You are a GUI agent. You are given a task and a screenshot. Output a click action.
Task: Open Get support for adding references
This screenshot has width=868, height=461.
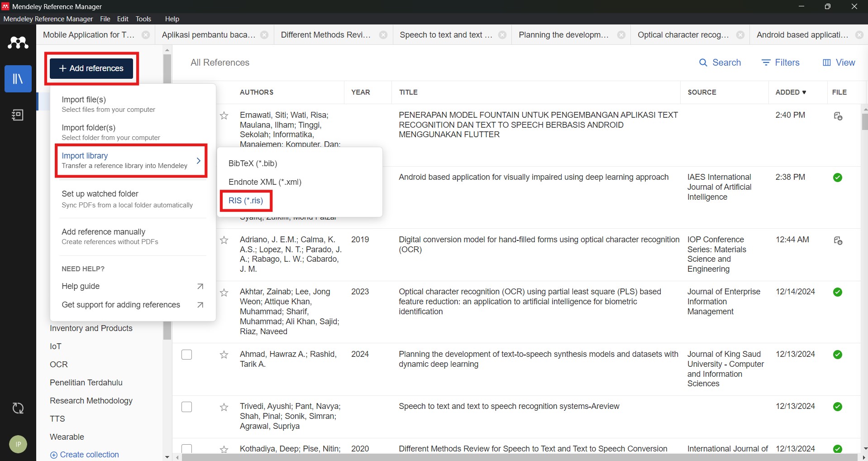133,305
